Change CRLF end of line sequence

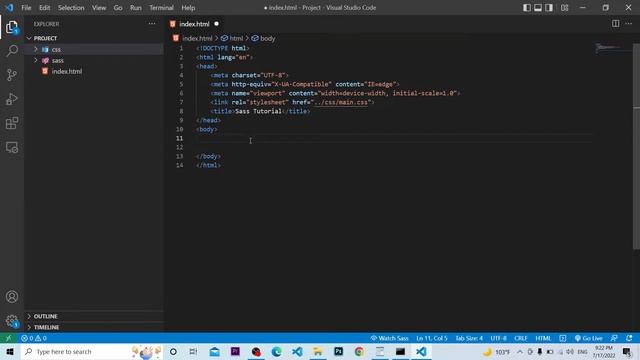tap(521, 338)
